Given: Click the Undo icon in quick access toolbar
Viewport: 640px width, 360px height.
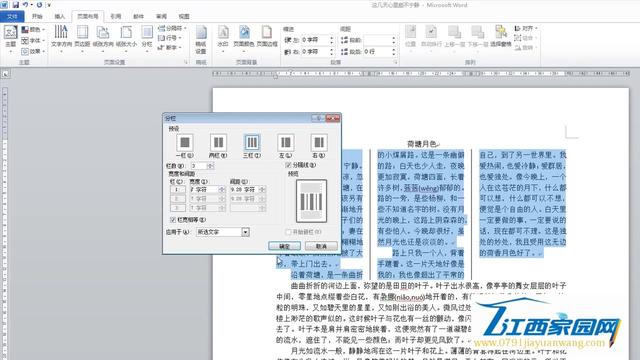Looking at the screenshot, I should click(25, 5).
